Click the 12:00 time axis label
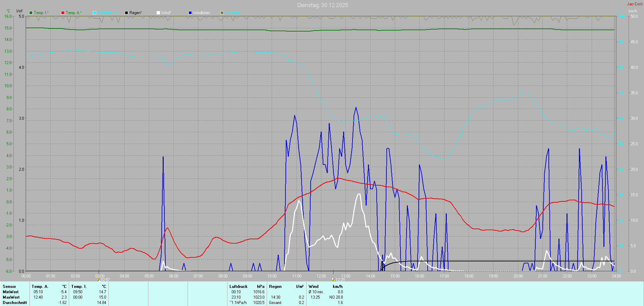 pos(321,276)
